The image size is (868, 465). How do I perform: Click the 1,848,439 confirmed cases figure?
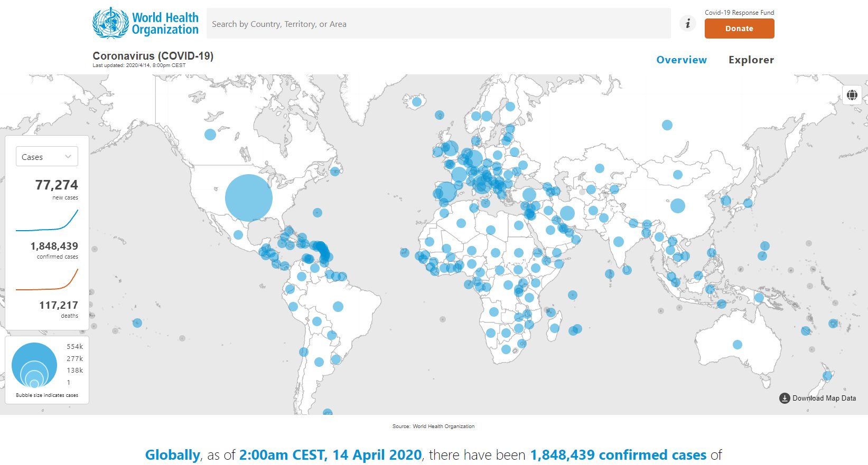pyautogui.click(x=54, y=246)
